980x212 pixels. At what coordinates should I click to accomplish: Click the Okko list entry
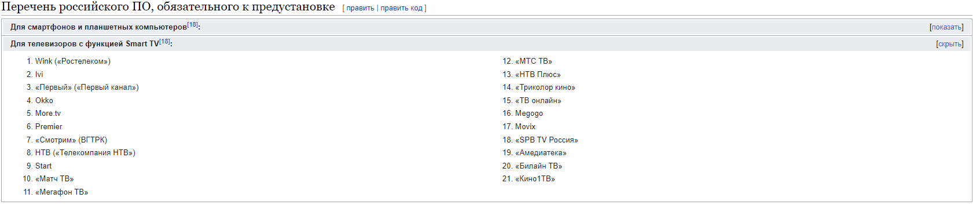click(44, 100)
